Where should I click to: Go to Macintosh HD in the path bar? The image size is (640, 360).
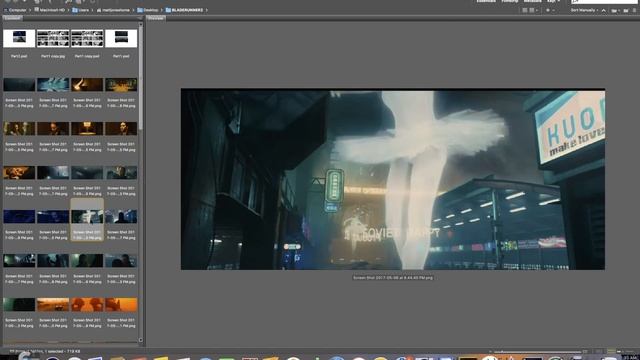click(x=50, y=10)
